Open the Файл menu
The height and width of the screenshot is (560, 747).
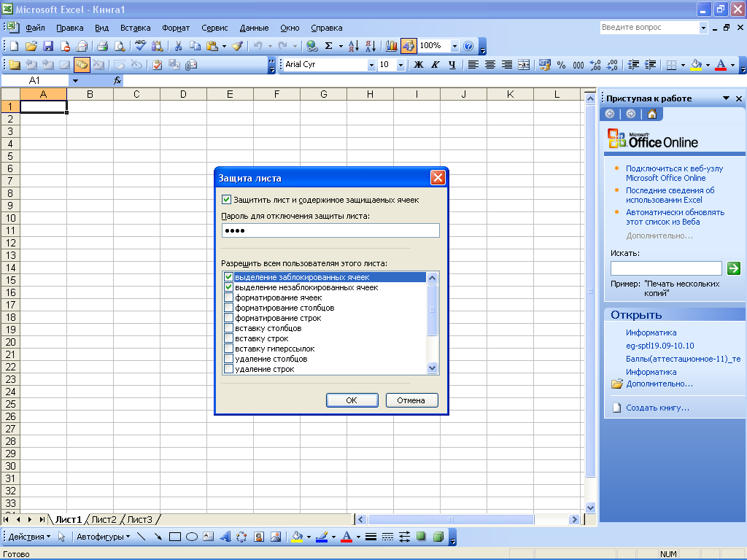pyautogui.click(x=35, y=28)
